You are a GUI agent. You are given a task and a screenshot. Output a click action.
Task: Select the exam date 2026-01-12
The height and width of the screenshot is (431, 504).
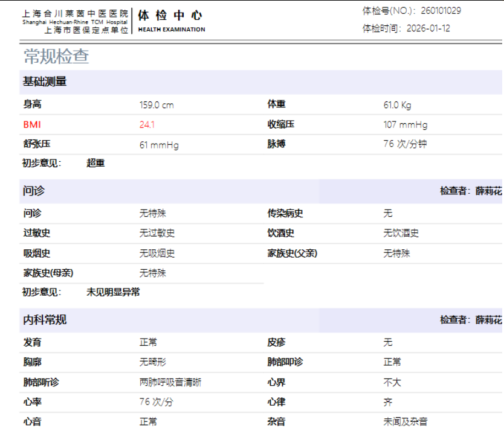[428, 28]
